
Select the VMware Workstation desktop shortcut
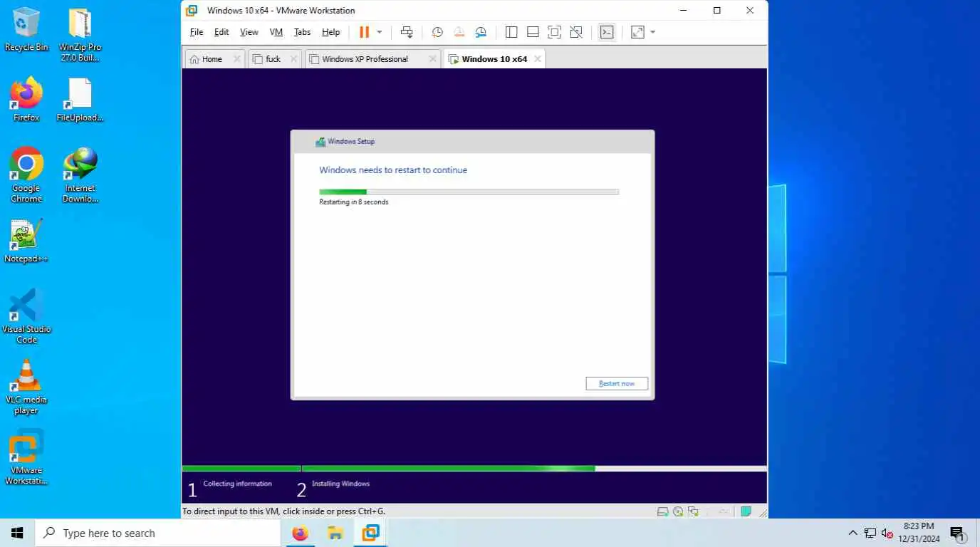[26, 457]
